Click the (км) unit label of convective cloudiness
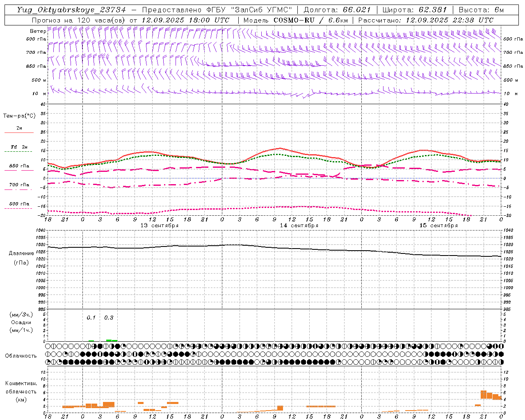 pos(21,399)
